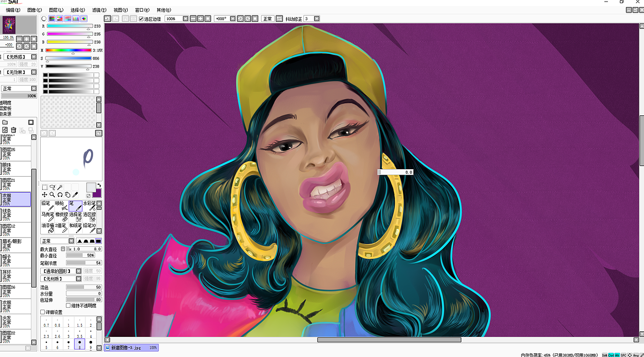Select the move layer tool

coord(44,194)
